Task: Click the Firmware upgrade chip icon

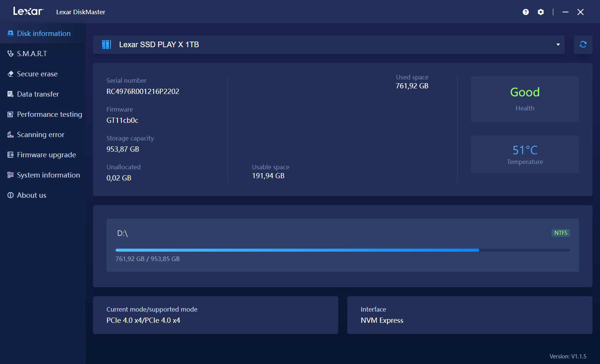Action: [10, 155]
